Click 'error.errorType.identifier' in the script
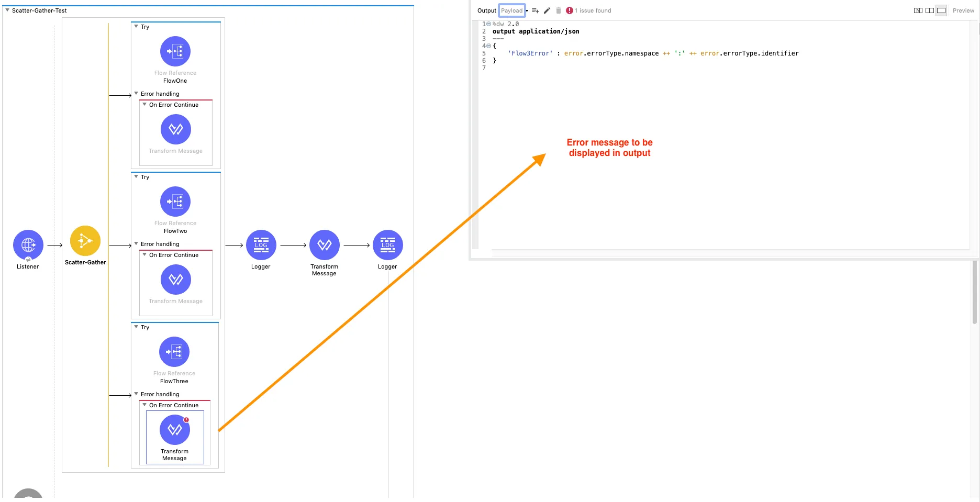The width and height of the screenshot is (980, 502). [750, 53]
